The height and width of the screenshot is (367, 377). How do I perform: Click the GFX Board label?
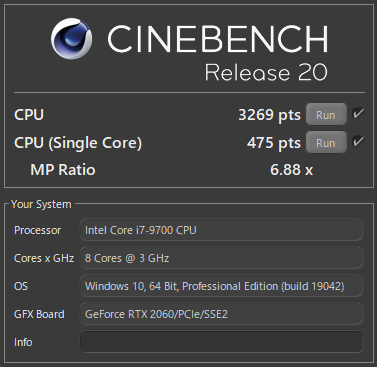39,314
